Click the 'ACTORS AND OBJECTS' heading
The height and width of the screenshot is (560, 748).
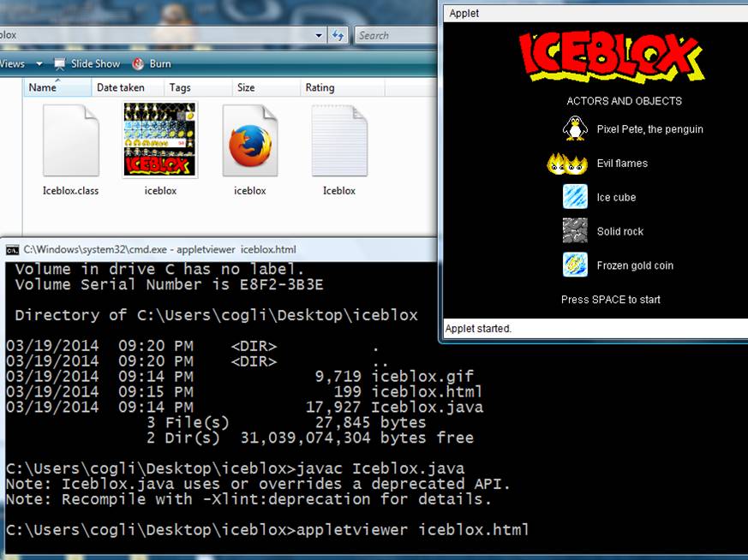pos(624,101)
